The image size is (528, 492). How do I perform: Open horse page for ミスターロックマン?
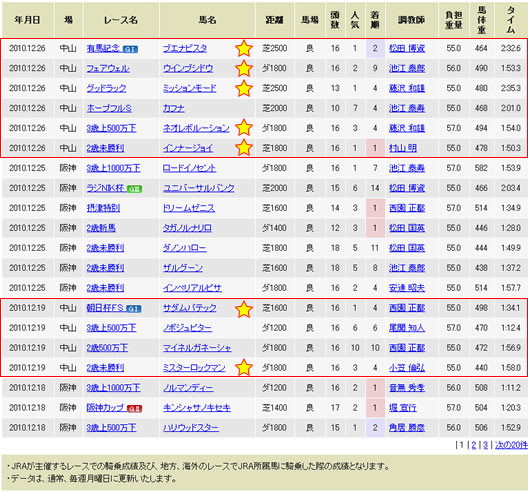click(x=194, y=368)
